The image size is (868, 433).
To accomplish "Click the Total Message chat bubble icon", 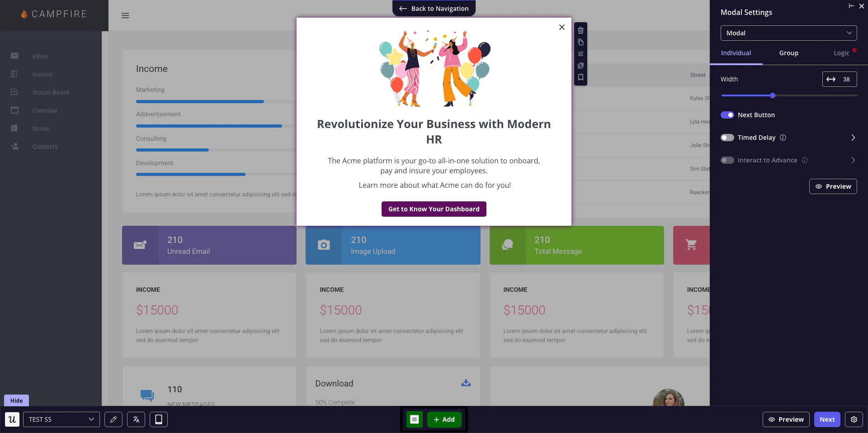I will pos(508,245).
